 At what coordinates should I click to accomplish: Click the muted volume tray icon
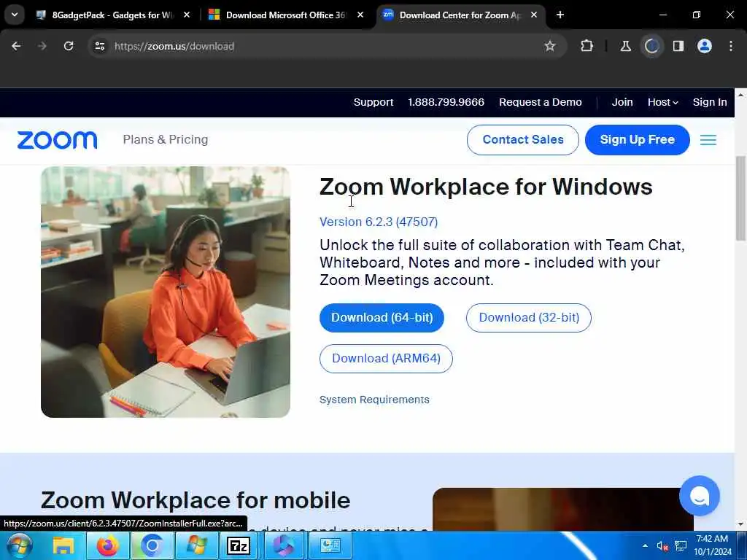coord(662,545)
